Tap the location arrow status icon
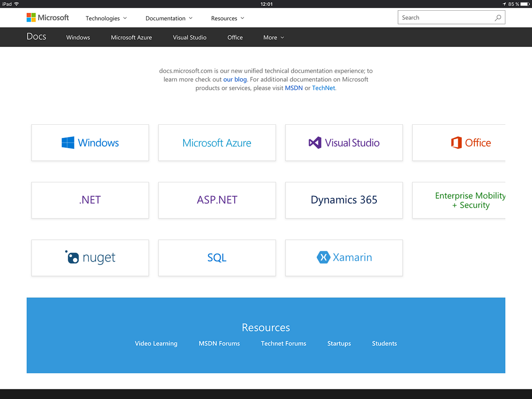The width and height of the screenshot is (532, 399). tap(504, 4)
